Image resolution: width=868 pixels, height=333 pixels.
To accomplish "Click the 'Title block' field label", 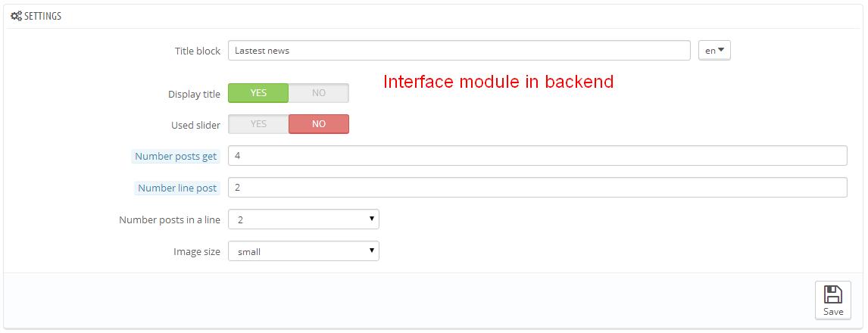I will tap(198, 51).
